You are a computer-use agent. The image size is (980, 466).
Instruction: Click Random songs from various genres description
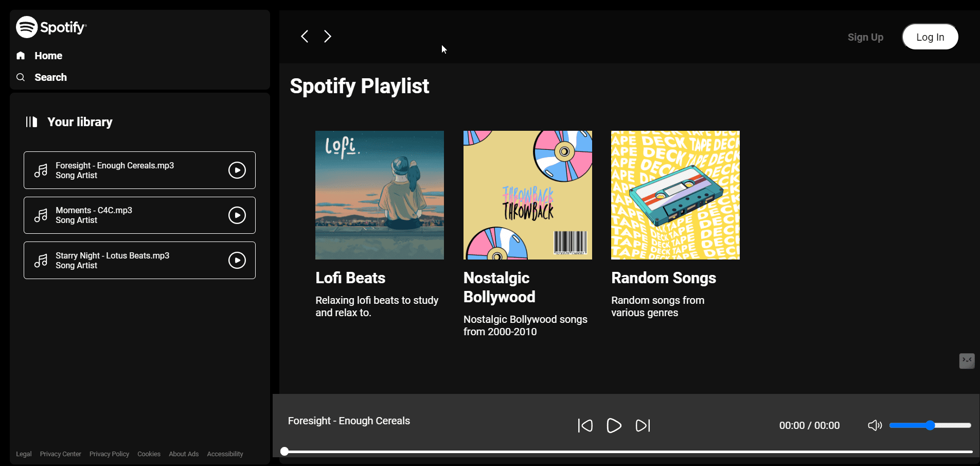(x=657, y=306)
